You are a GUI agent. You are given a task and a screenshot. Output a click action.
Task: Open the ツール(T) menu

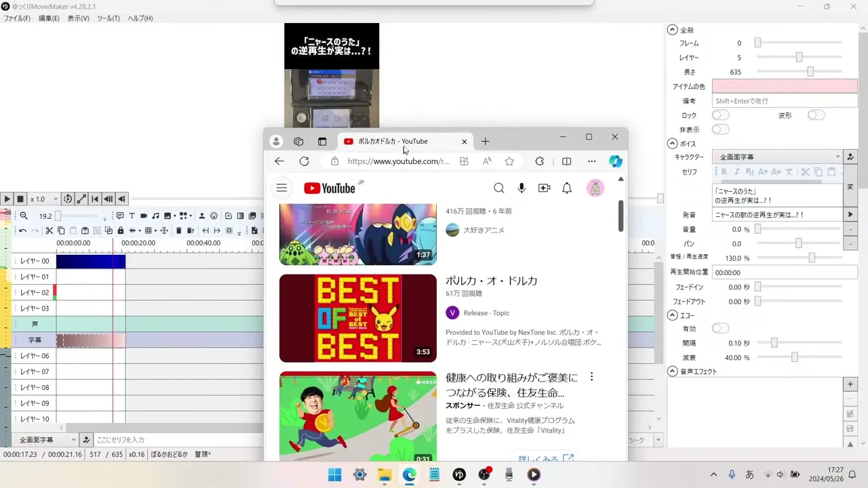pyautogui.click(x=108, y=18)
